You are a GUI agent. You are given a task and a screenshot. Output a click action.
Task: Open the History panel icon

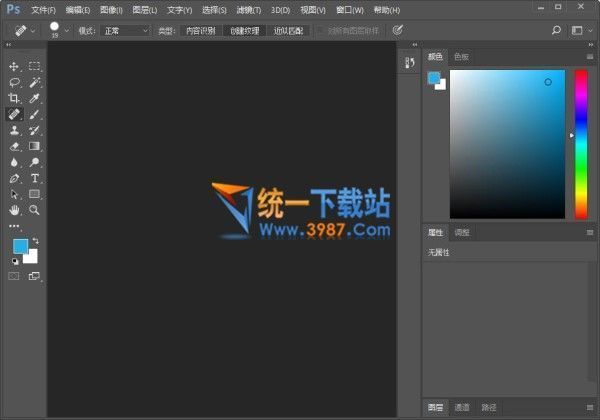point(408,63)
